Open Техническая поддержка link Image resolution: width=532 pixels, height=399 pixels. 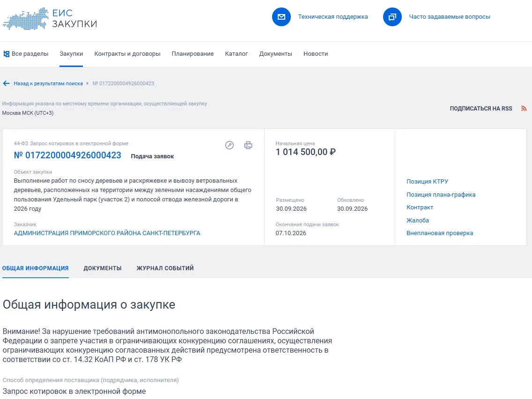point(333,17)
